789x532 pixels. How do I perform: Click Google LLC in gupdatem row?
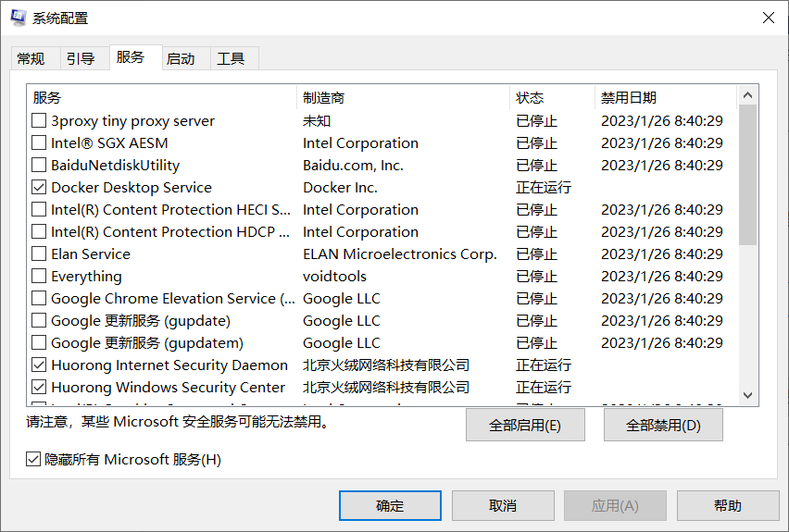[x=342, y=342]
